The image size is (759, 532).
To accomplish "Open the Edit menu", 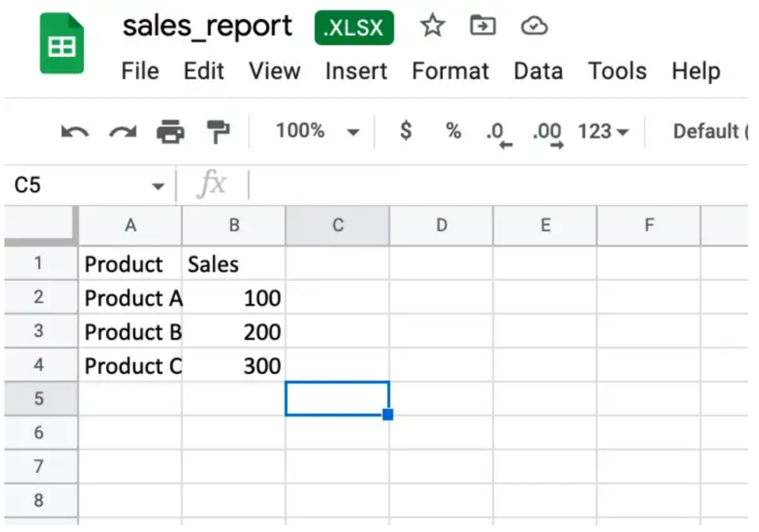I will click(x=204, y=71).
